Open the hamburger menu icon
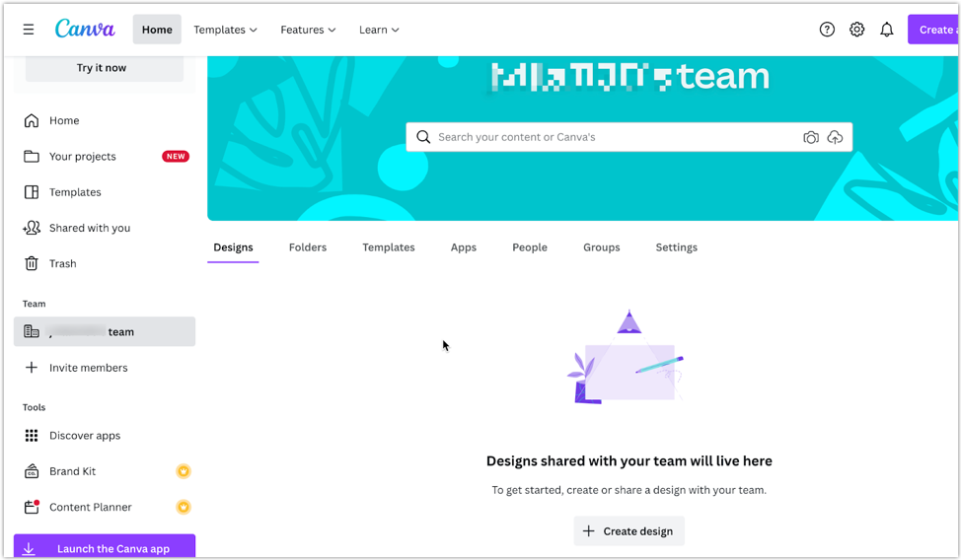The image size is (961, 560). coord(29,30)
